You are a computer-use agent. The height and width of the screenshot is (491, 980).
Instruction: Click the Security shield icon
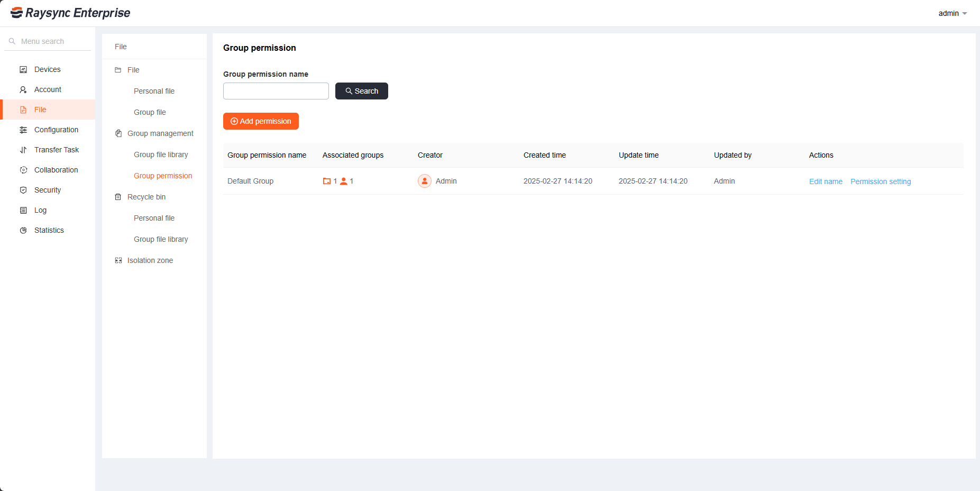pyautogui.click(x=23, y=190)
